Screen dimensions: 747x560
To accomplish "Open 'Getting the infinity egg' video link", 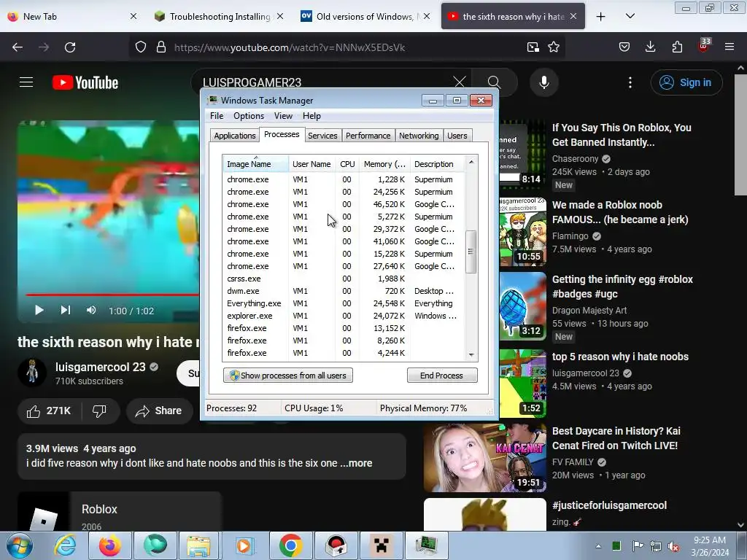I will point(622,287).
